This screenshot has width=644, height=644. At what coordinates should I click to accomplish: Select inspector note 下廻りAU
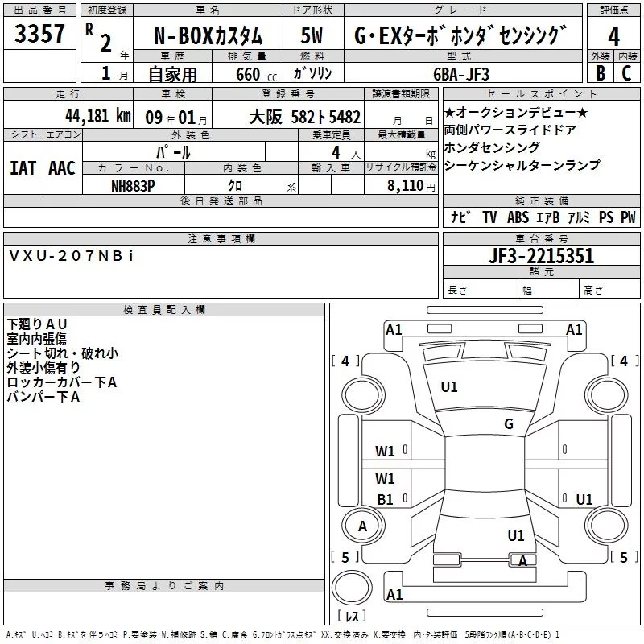point(37,324)
